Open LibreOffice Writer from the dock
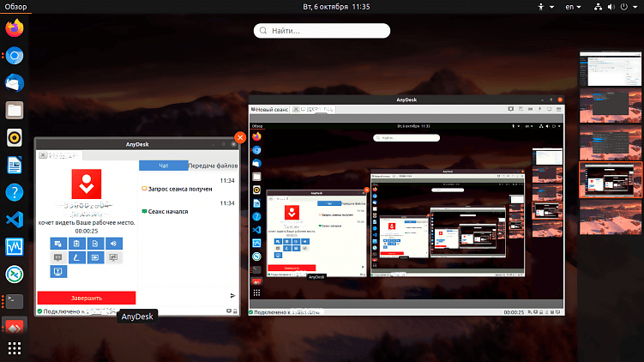Viewport: 644px width, 362px height. (x=15, y=166)
